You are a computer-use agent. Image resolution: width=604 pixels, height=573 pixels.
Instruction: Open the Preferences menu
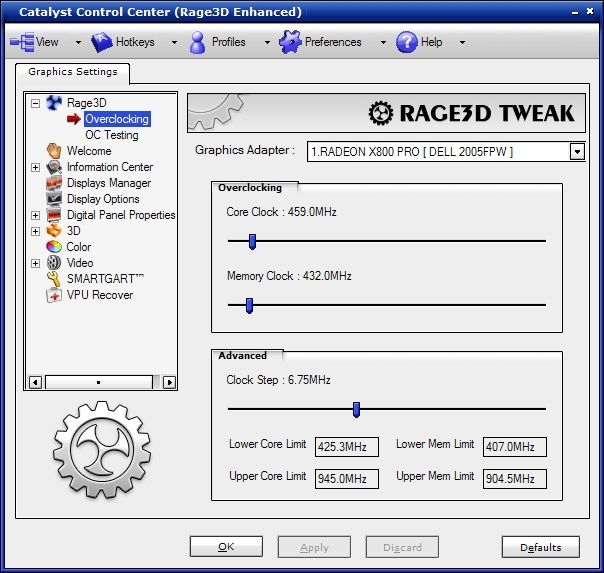tap(333, 42)
